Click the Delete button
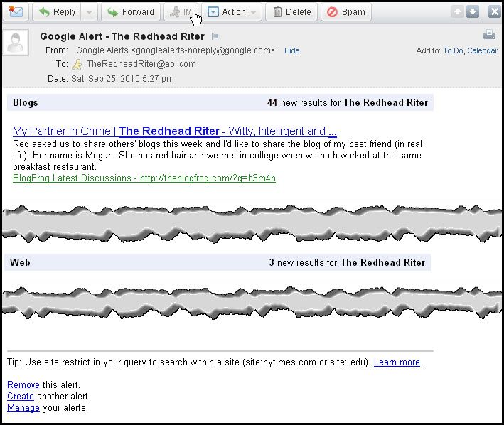504x425 pixels. [x=291, y=12]
